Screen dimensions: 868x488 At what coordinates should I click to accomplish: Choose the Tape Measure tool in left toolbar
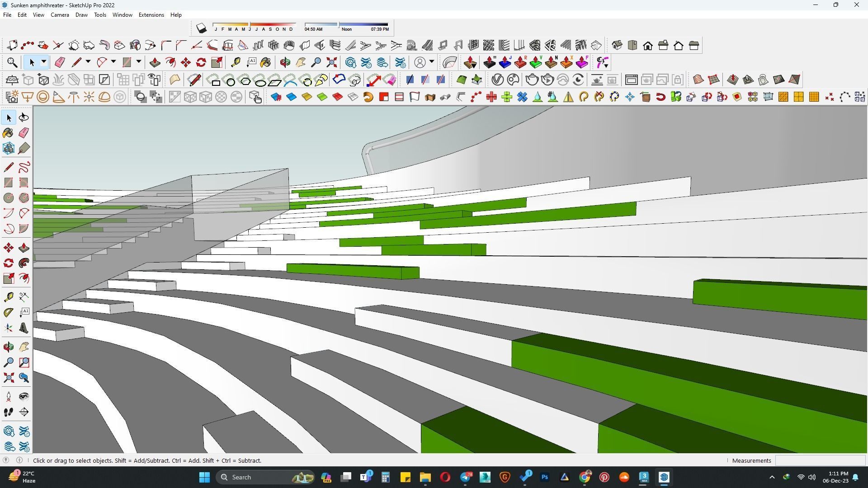[8, 297]
